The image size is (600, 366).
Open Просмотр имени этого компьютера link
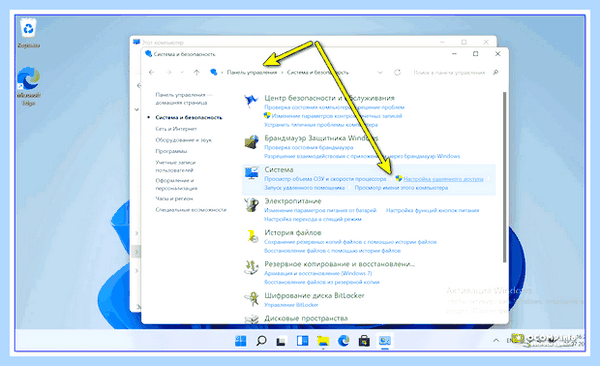(401, 188)
